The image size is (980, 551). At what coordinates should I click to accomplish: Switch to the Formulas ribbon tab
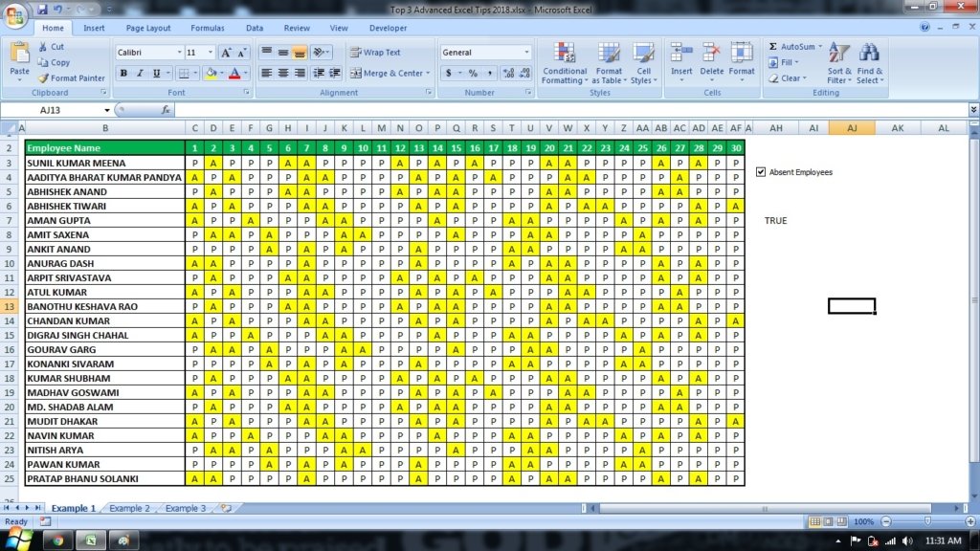[207, 28]
